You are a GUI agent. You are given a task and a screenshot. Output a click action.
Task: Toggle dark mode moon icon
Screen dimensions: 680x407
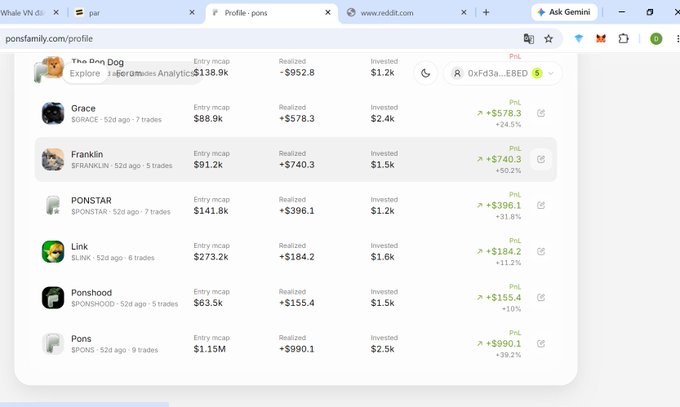tap(425, 73)
